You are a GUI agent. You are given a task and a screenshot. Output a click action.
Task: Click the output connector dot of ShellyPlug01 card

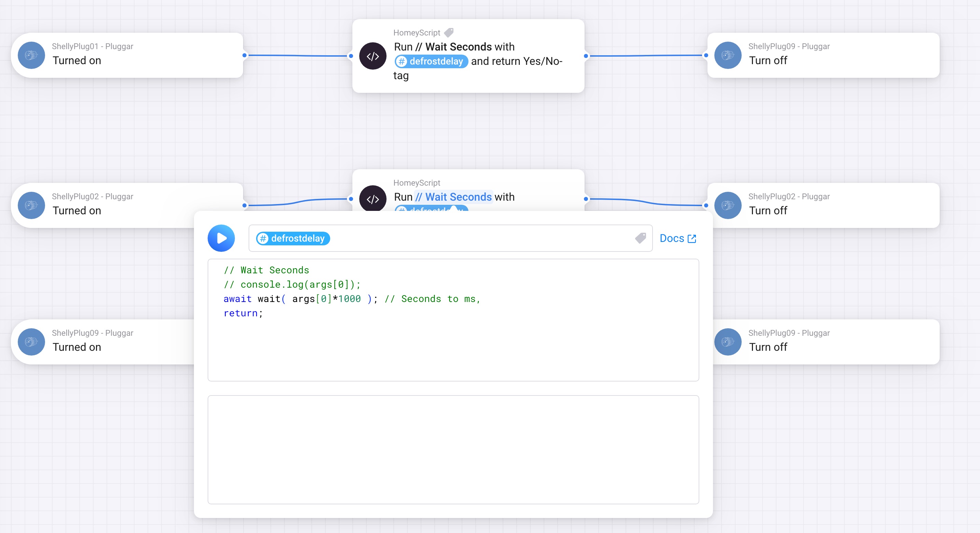(244, 56)
